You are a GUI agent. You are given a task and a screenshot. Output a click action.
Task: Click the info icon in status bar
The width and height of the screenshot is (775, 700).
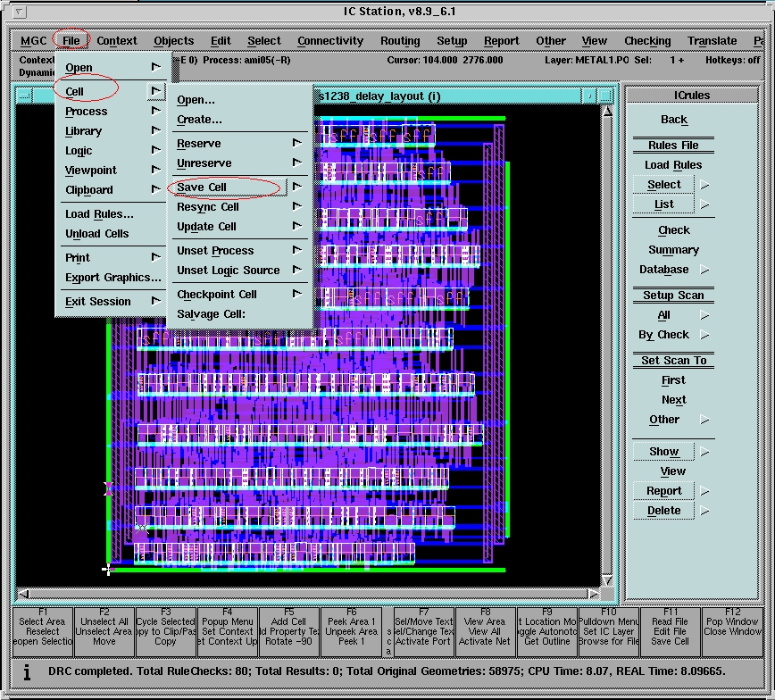27,672
